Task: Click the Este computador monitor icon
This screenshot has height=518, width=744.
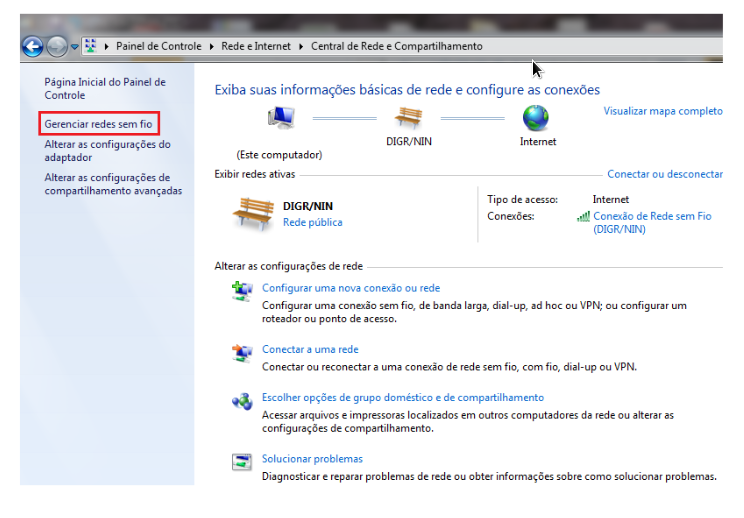Action: coord(281,118)
